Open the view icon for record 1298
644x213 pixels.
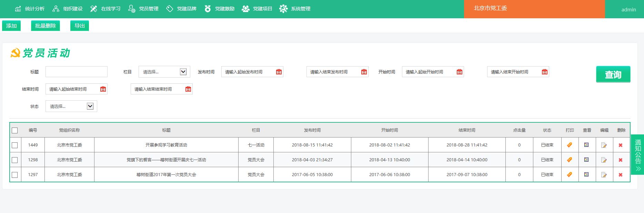click(586, 160)
